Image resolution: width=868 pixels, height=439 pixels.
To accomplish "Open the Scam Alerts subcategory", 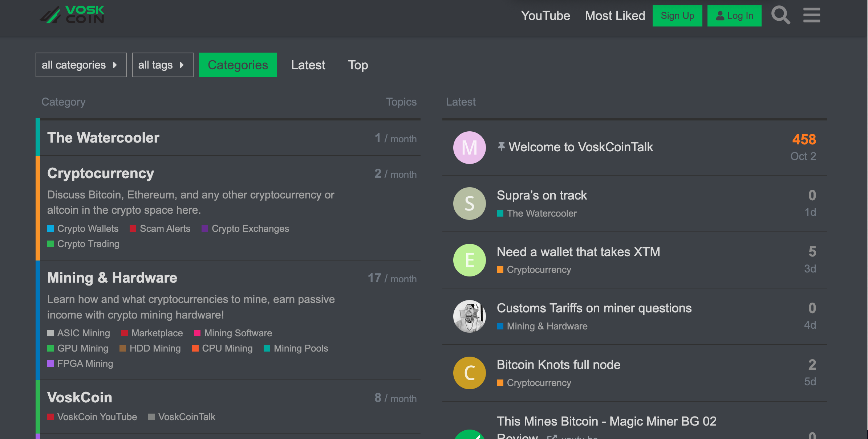I will (165, 229).
